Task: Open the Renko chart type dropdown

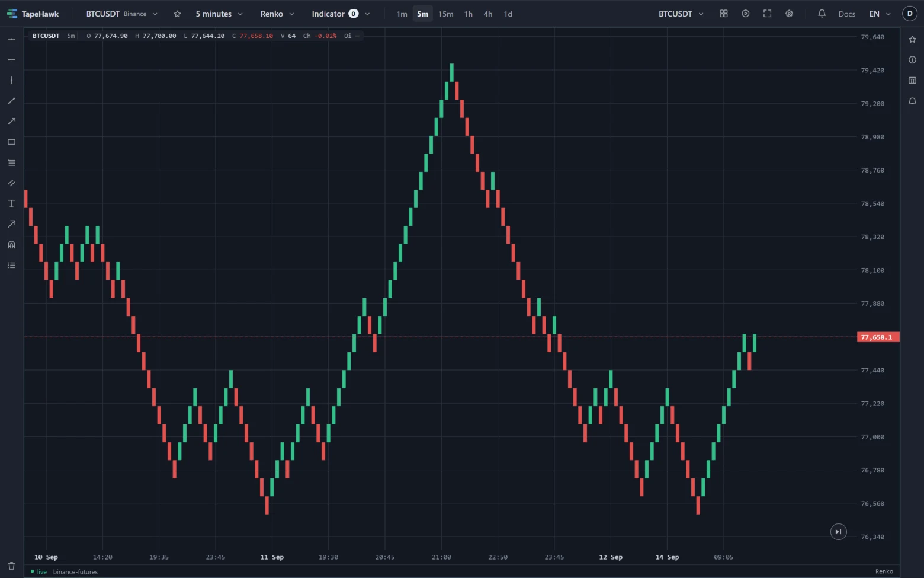Action: tap(277, 14)
